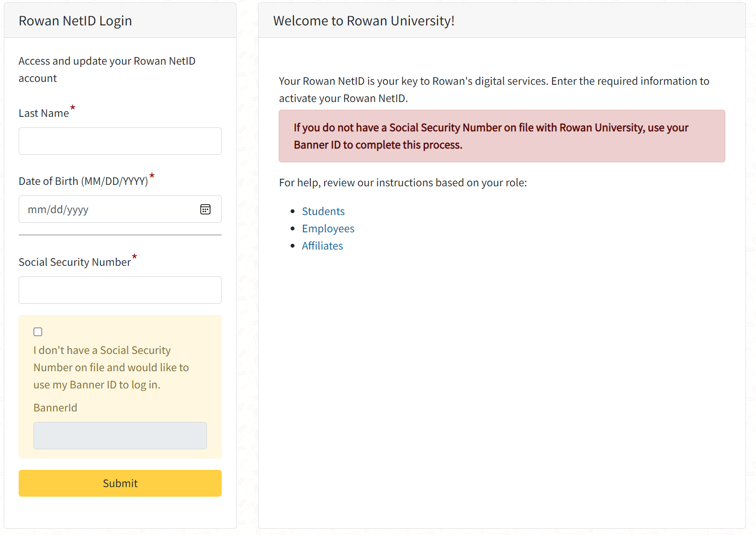The width and height of the screenshot is (756, 535).
Task: Click the 'Date of Birth (MM/DD/YYYY)' label
Action: point(83,182)
